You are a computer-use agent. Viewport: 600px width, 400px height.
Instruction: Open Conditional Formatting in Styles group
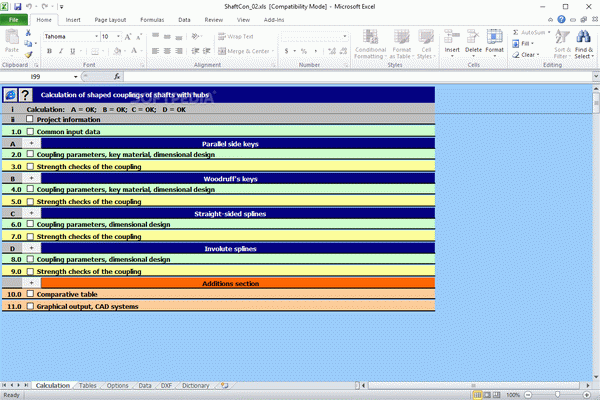pos(370,44)
